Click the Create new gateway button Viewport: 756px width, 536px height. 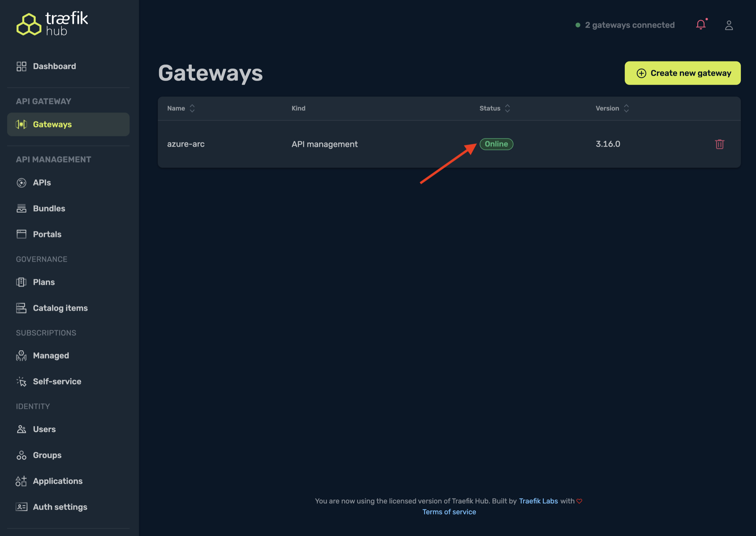pos(682,73)
